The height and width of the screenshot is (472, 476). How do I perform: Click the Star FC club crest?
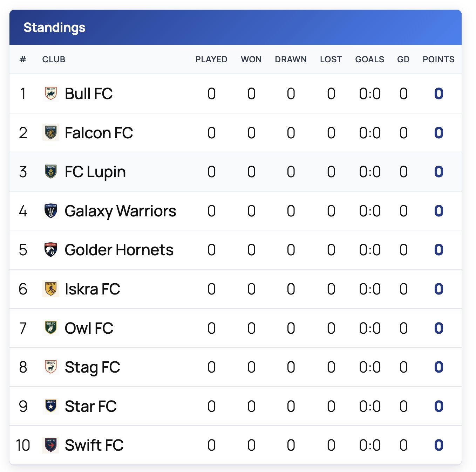point(51,406)
